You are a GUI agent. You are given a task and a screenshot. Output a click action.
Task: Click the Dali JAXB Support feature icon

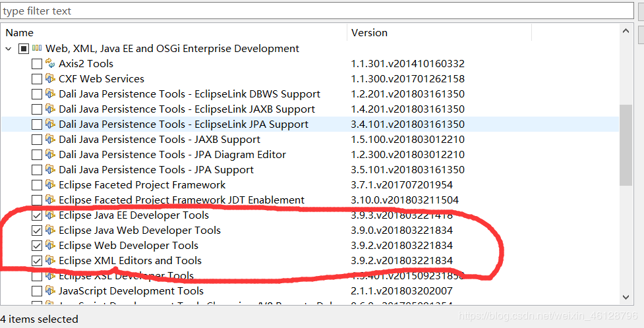(x=50, y=139)
